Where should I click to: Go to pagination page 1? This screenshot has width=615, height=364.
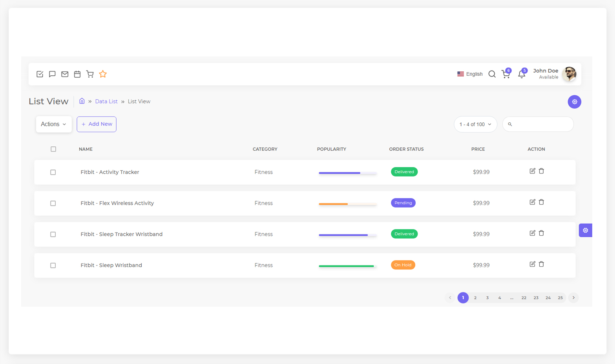pos(463,298)
